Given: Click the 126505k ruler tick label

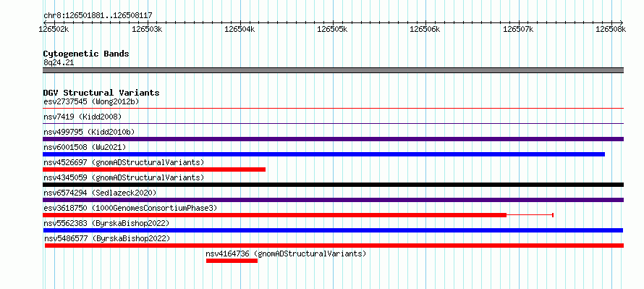Looking at the screenshot, I should (333, 30).
